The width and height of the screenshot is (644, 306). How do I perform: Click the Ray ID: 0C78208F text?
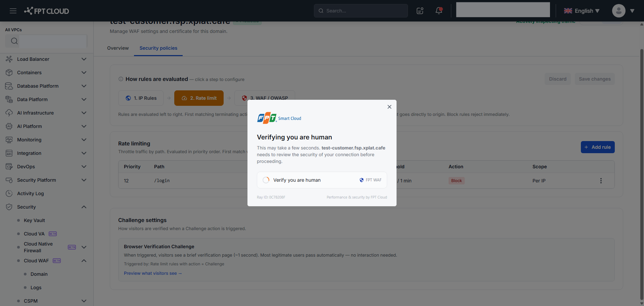click(x=271, y=197)
